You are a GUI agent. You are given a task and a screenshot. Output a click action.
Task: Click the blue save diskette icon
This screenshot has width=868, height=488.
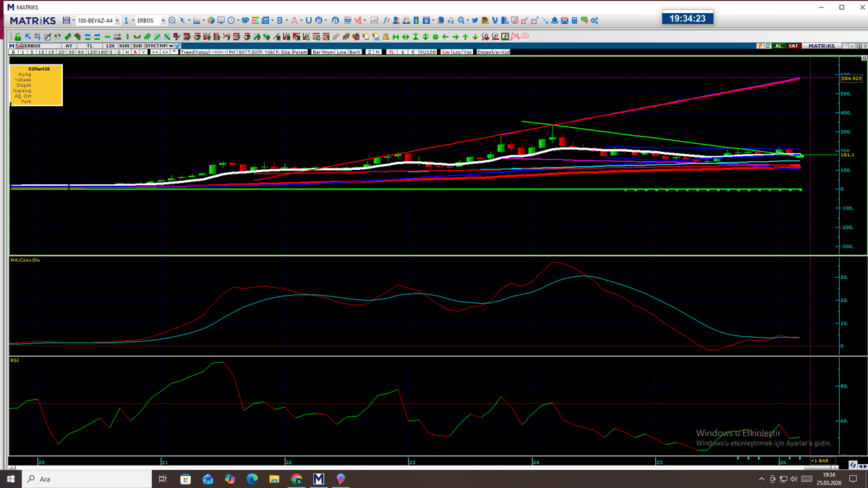point(67,20)
